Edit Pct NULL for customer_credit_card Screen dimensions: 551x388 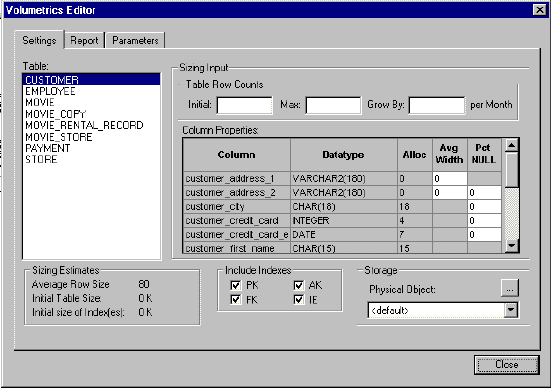pos(484,221)
